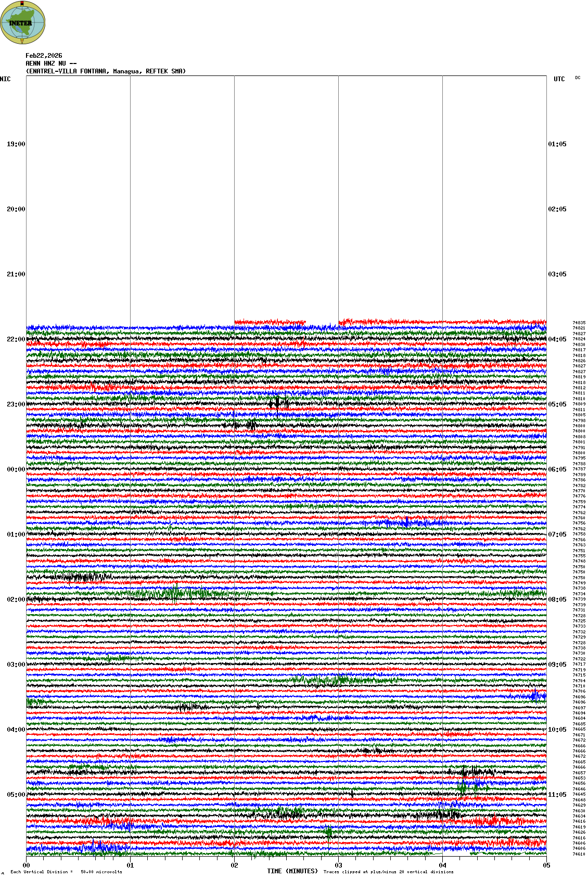The height and width of the screenshot is (879, 588).
Task: Click the UTC time header
Action: click(559, 79)
